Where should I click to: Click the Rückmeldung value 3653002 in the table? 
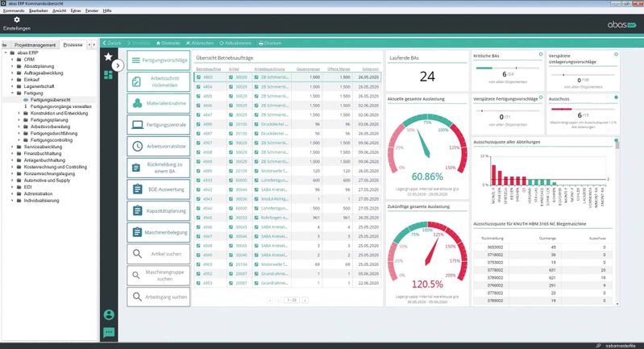coord(495,247)
